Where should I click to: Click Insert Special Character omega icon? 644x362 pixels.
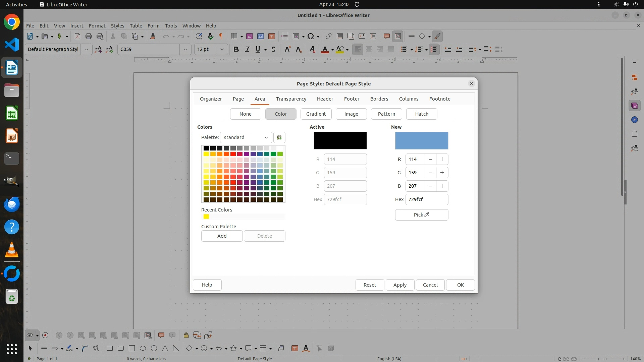click(x=311, y=36)
